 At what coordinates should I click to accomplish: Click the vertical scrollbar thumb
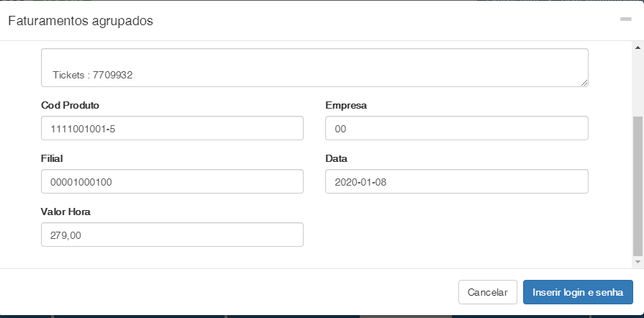tap(637, 186)
